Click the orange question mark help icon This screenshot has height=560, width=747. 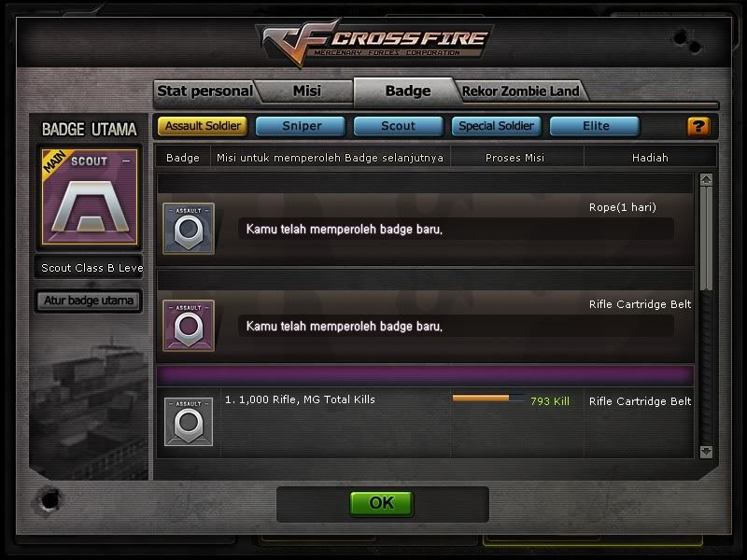[x=698, y=127]
